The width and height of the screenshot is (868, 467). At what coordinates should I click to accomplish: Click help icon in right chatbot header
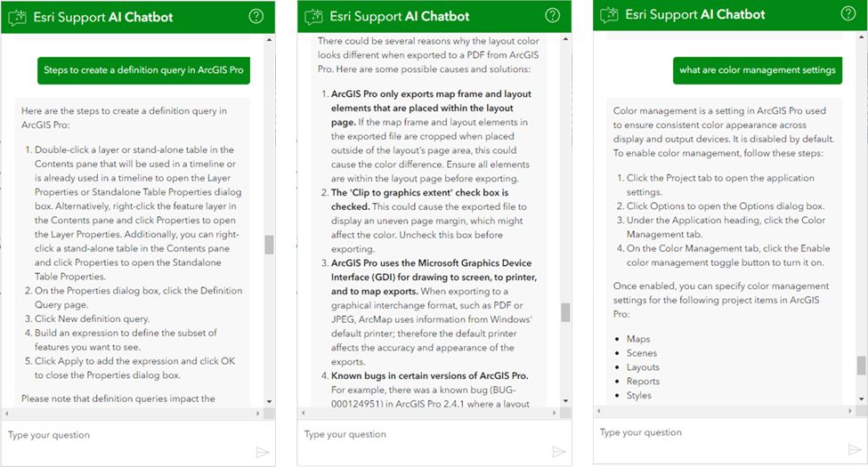[848, 14]
